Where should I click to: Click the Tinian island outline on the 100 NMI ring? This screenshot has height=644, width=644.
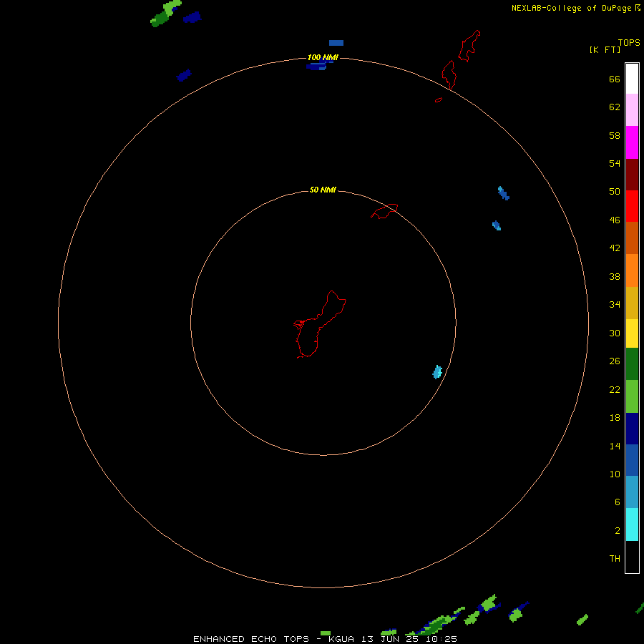coord(449,74)
